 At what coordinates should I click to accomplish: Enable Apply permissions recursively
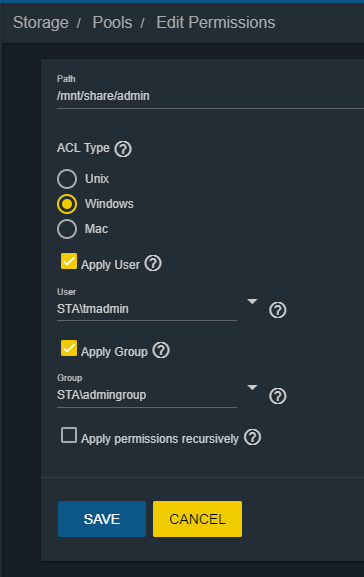[69, 435]
